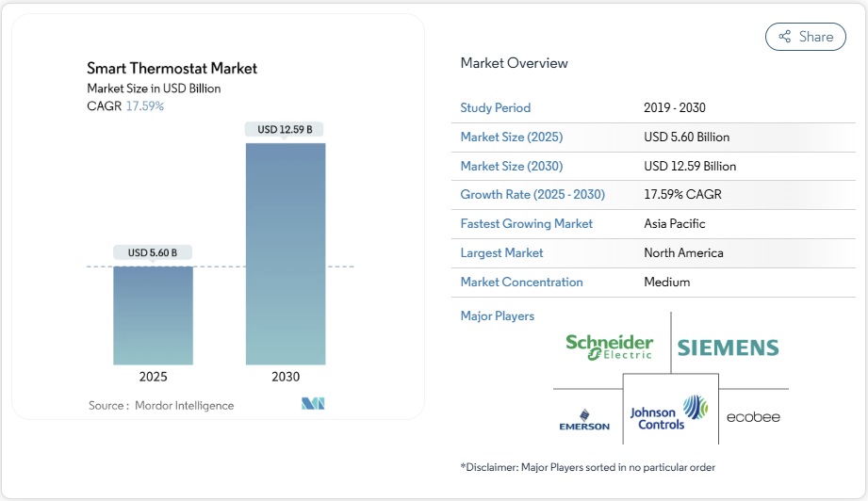Click the Siemens logo
This screenshot has width=868, height=501.
coord(728,347)
